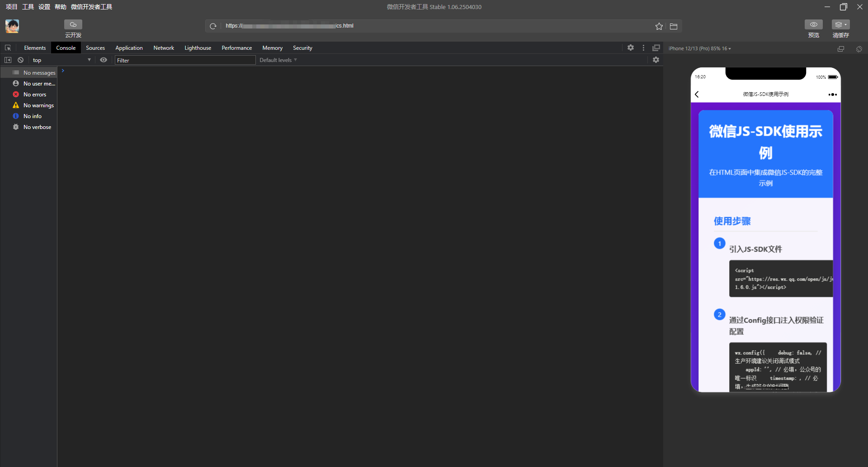Pop out the simulator window icon
Image resolution: width=868 pixels, height=467 pixels.
tap(841, 48)
